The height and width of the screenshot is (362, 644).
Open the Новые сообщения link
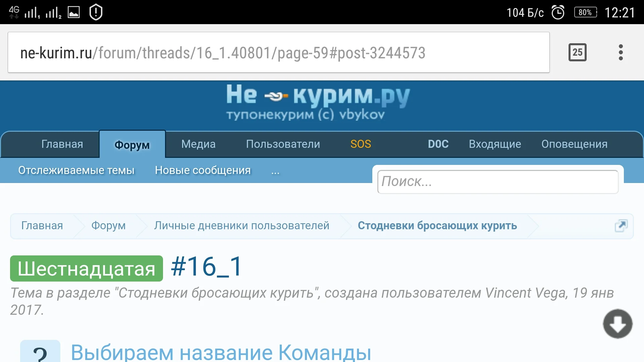click(202, 170)
